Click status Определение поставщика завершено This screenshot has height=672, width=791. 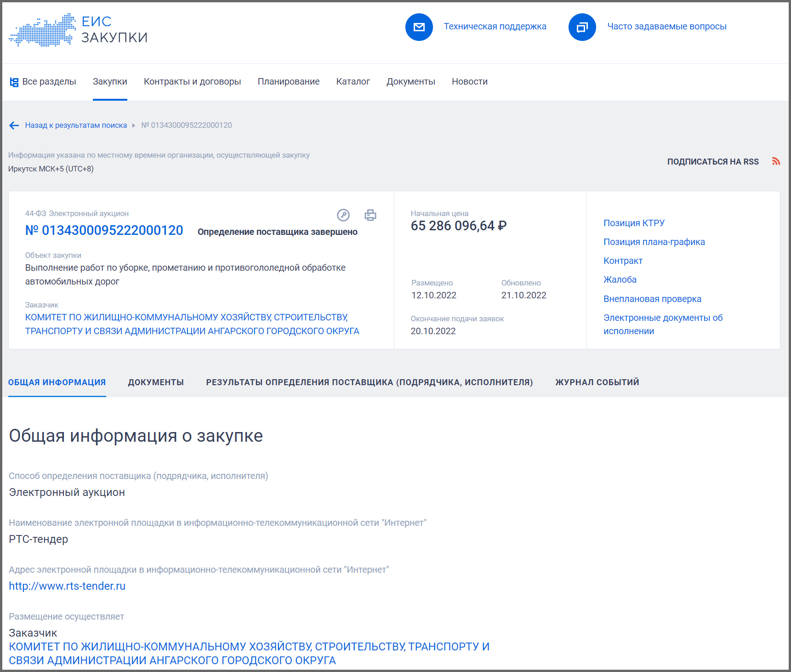click(278, 232)
